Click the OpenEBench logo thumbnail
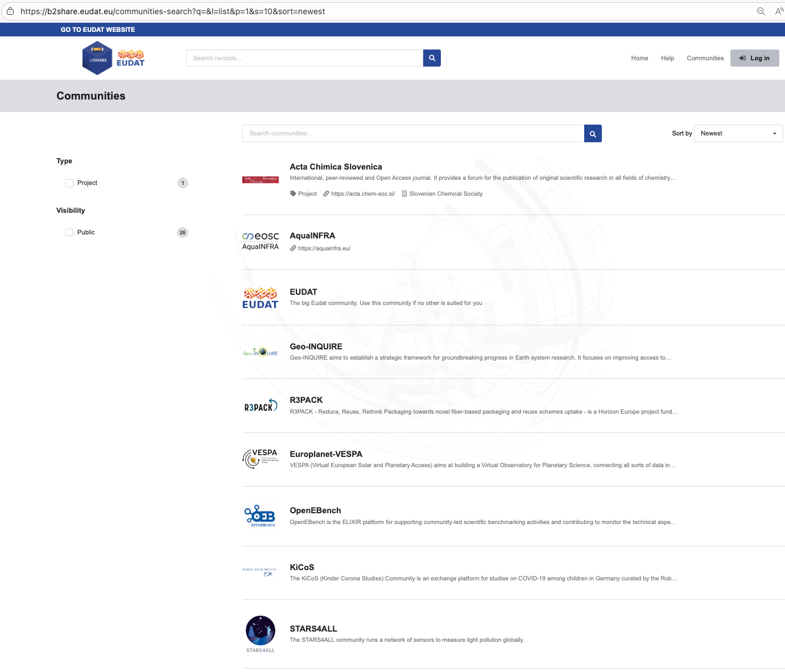This screenshot has height=672, width=785. point(261,516)
